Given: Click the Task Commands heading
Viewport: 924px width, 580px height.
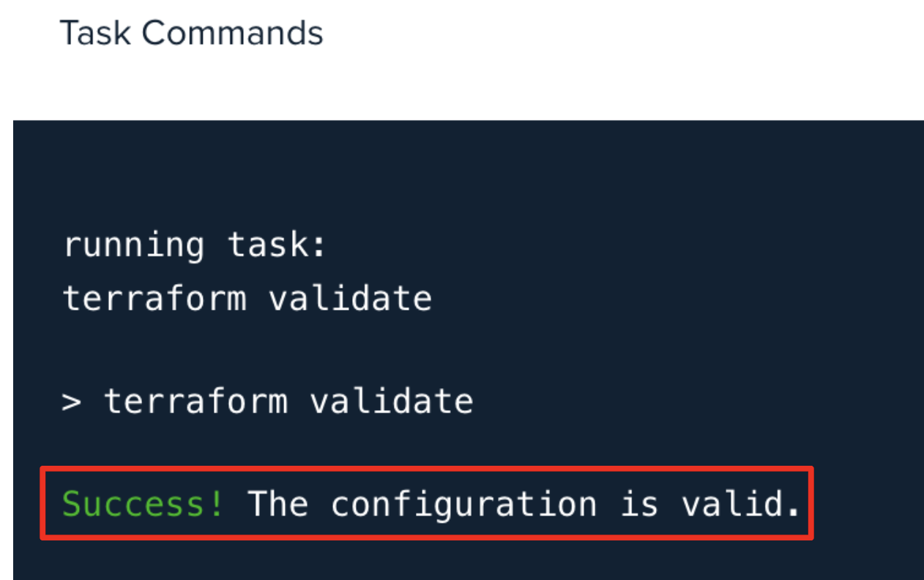Looking at the screenshot, I should [190, 34].
